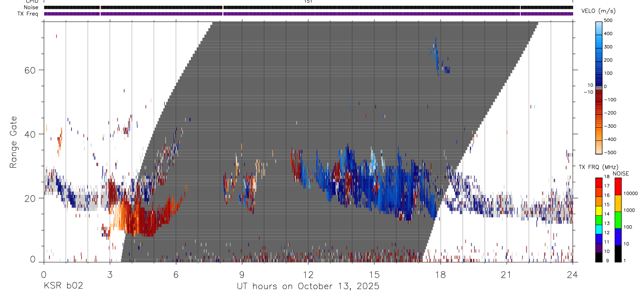Click the black Noise status bar
This screenshot has width=644, height=297.
coord(308,7)
